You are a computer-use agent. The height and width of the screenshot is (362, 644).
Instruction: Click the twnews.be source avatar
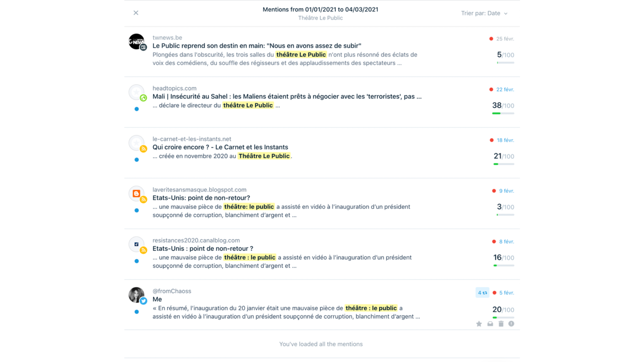click(136, 42)
